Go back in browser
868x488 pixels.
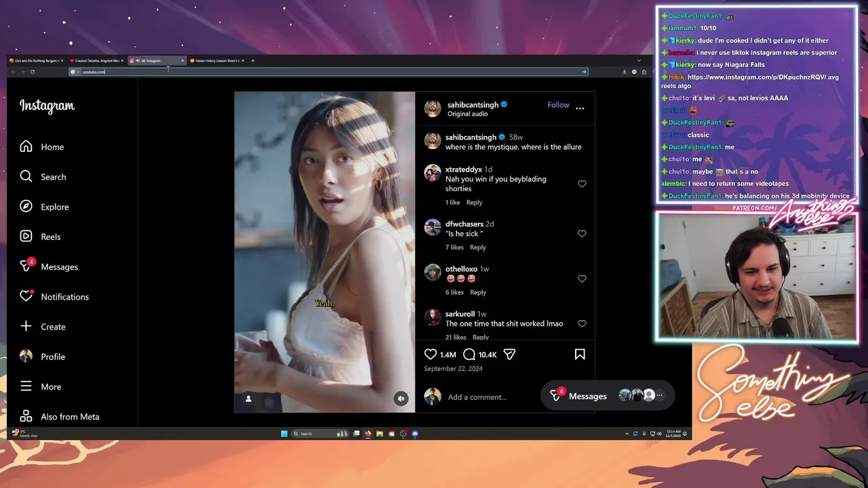coord(13,72)
